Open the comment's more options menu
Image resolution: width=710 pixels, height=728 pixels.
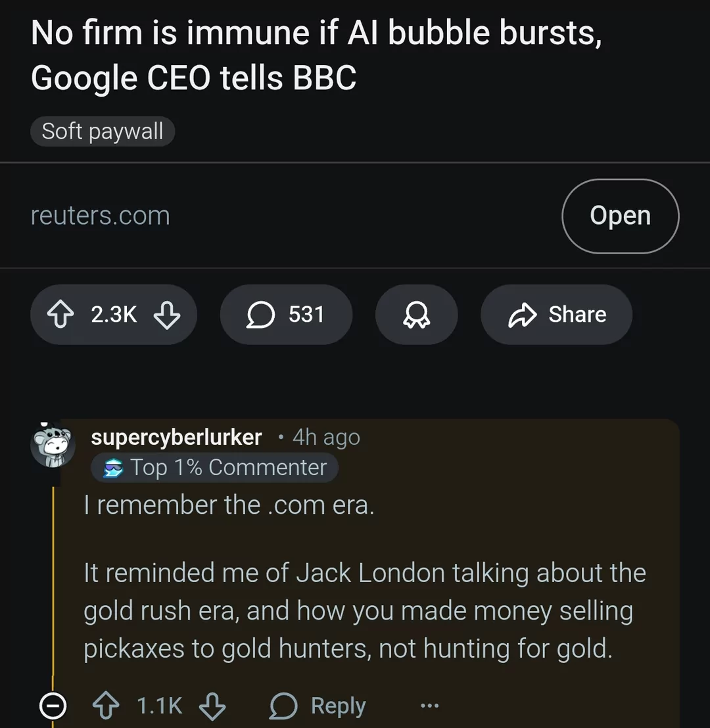[429, 706]
